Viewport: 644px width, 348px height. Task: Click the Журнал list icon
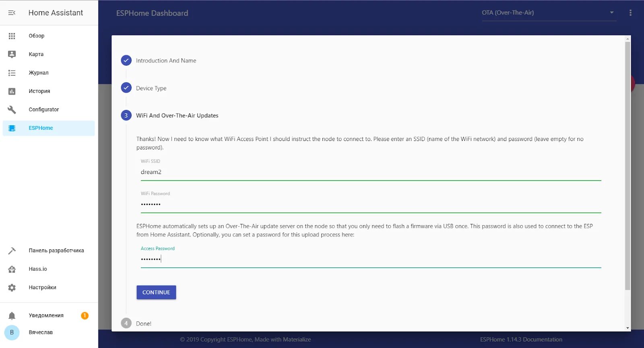(12, 73)
